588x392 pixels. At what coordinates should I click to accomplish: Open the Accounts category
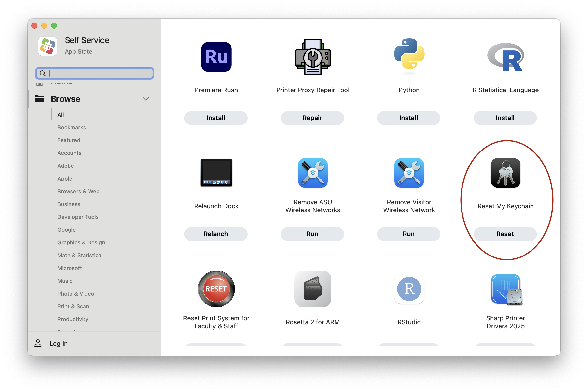(69, 153)
